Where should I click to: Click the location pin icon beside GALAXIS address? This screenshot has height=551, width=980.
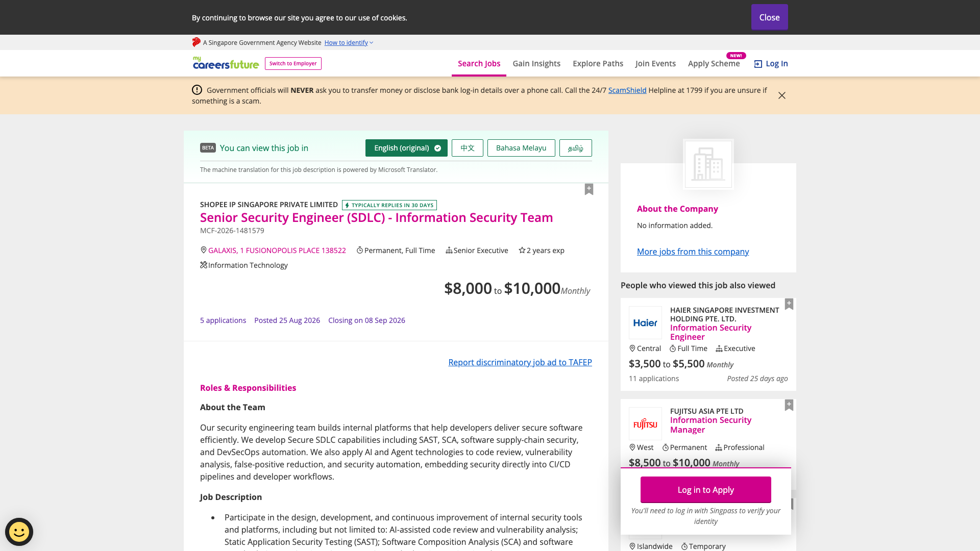tap(204, 250)
